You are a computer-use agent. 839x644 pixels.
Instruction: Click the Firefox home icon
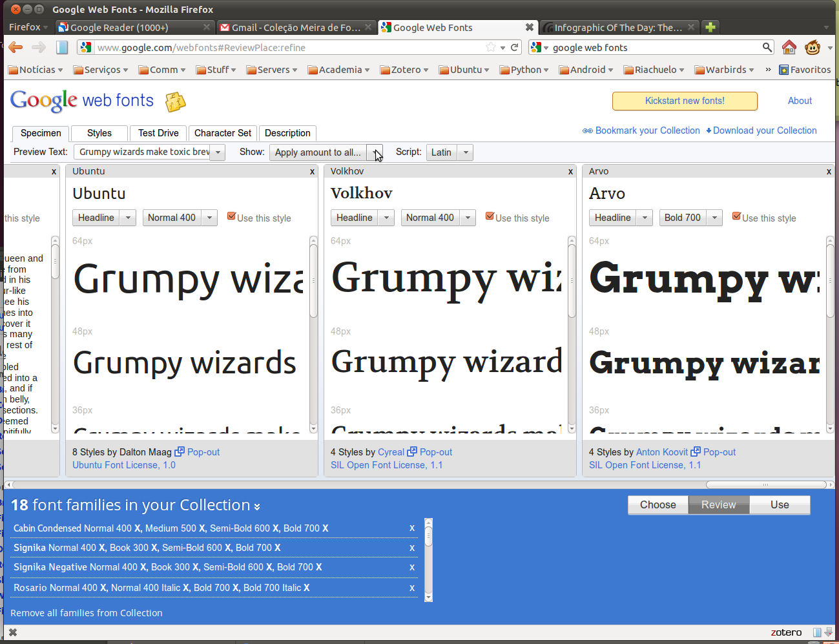789,47
